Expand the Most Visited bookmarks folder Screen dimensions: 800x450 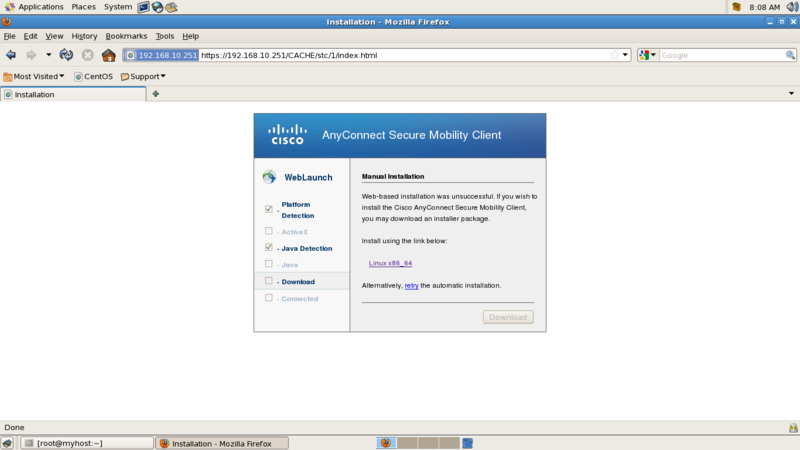[34, 77]
